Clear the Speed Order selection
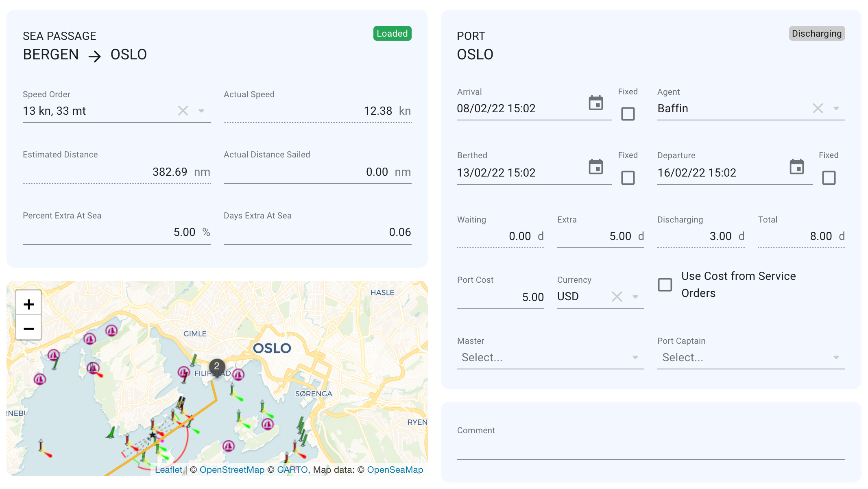 (183, 111)
